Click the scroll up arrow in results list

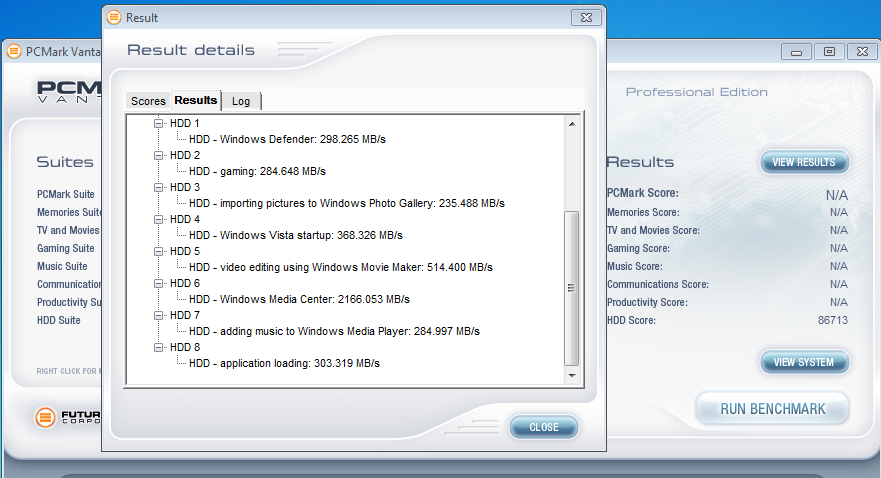click(x=572, y=124)
